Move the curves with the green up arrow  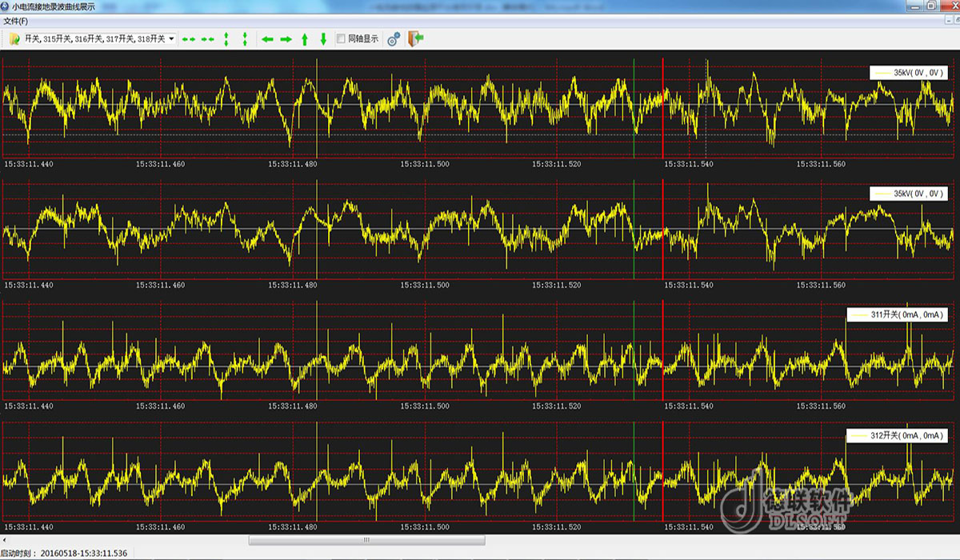(x=305, y=38)
